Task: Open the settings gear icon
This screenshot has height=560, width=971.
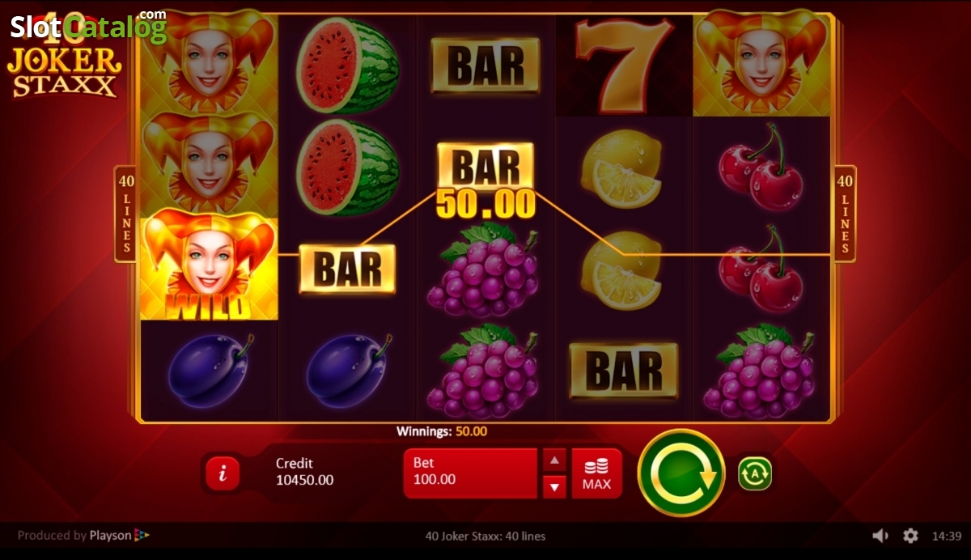Action: click(910, 536)
